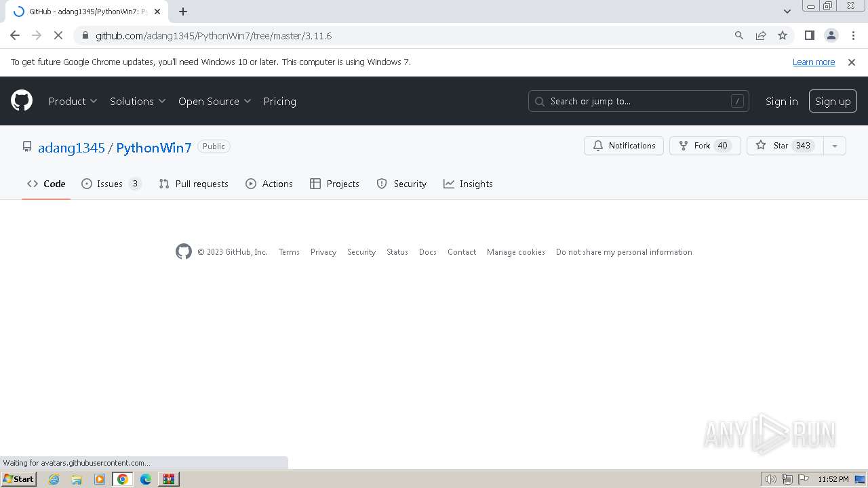Open footer Docs link
This screenshot has height=488, width=868.
pos(428,252)
